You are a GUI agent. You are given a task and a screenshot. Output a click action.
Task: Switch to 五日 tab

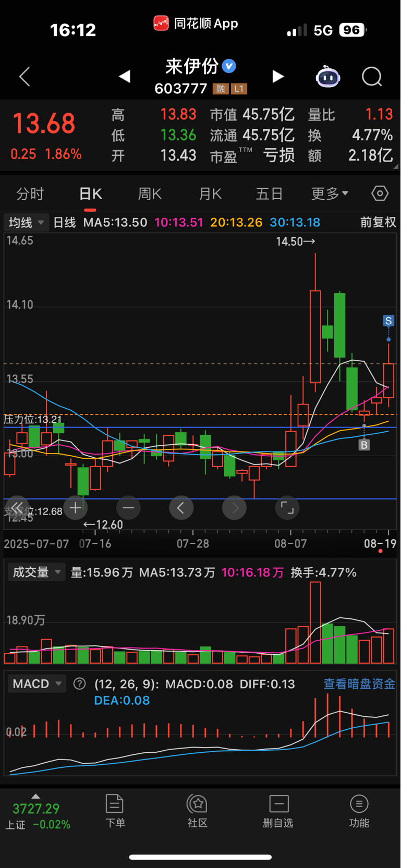click(x=270, y=194)
